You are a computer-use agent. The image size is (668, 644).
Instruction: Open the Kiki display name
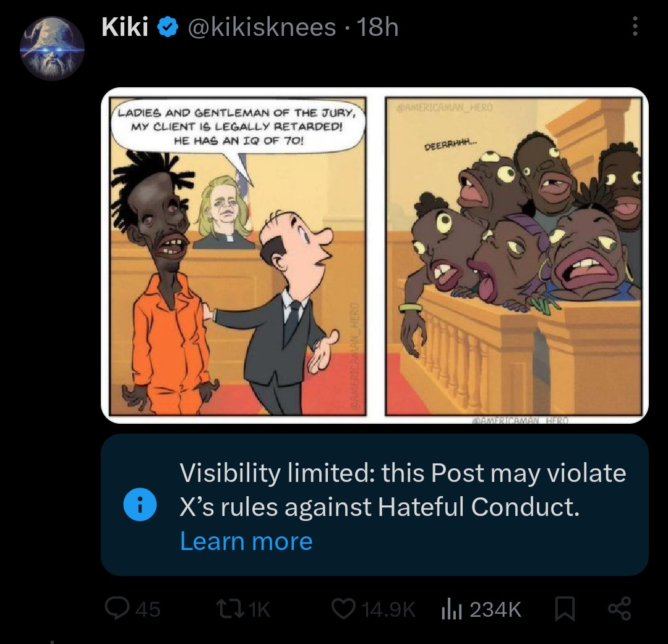click(125, 27)
